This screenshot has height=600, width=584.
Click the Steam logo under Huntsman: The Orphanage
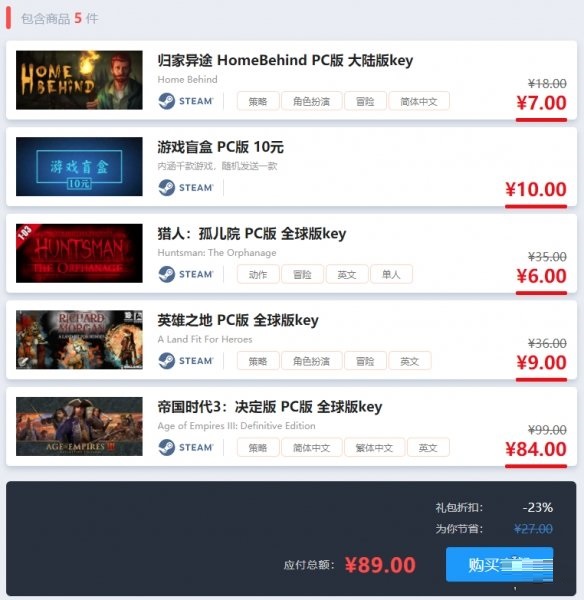(x=186, y=274)
